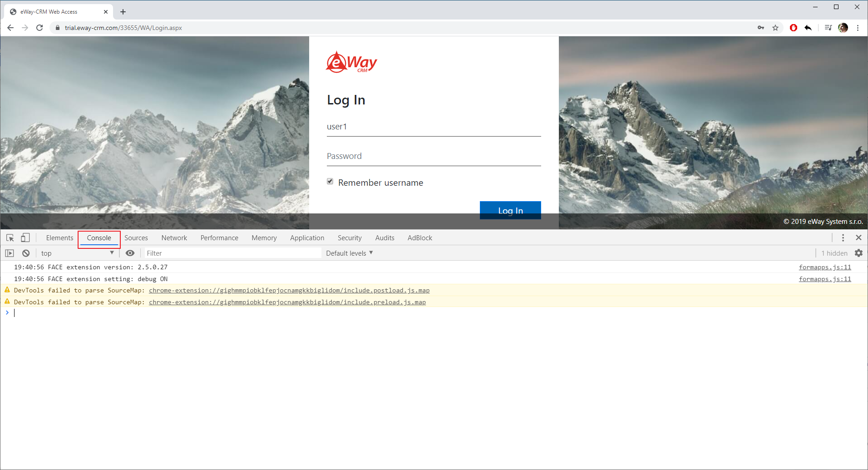Minimize the Chrome window
Image resolution: width=868 pixels, height=470 pixels.
(815, 7)
